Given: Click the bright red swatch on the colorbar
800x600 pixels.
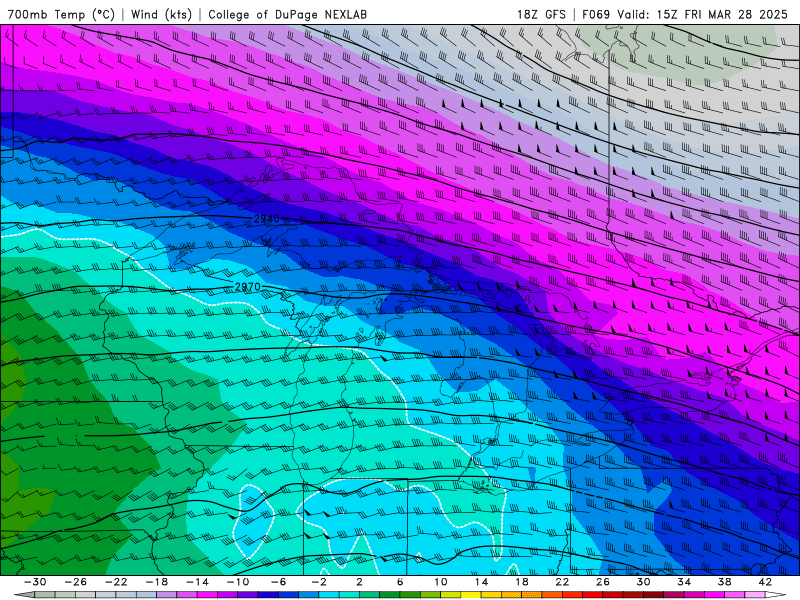Looking at the screenshot, I should click(x=592, y=594).
